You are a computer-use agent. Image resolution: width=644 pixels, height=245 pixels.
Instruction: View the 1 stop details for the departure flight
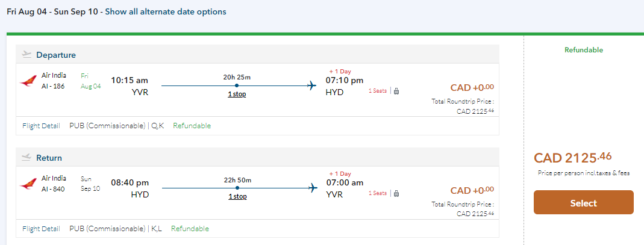237,94
